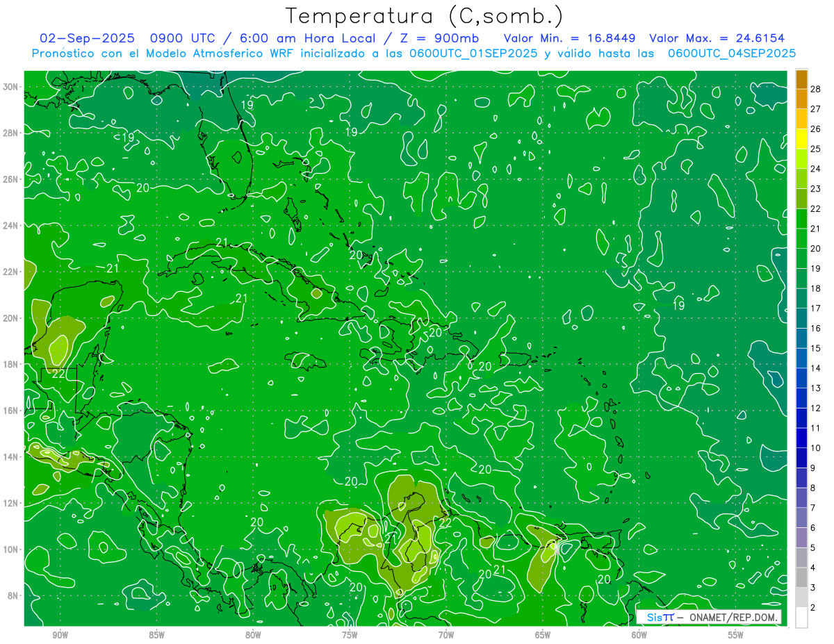Image resolution: width=834 pixels, height=644 pixels.
Task: Click the "65W" longitude axis label
Action: (x=543, y=634)
